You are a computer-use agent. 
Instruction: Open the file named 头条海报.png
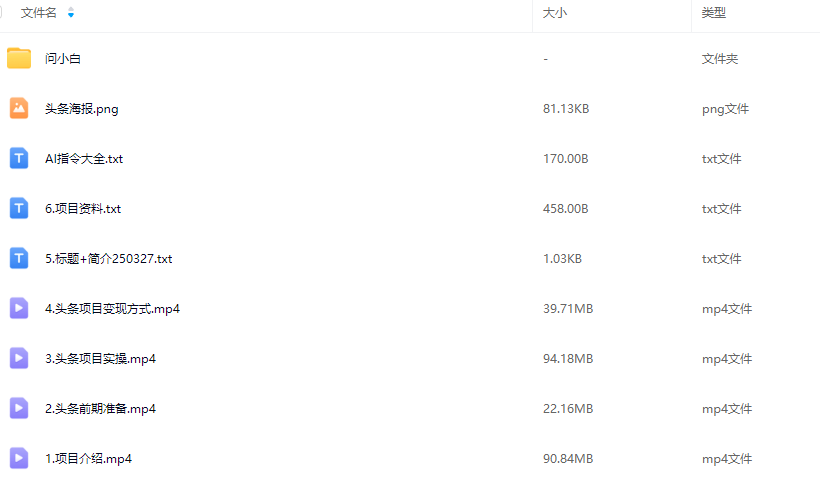click(82, 109)
